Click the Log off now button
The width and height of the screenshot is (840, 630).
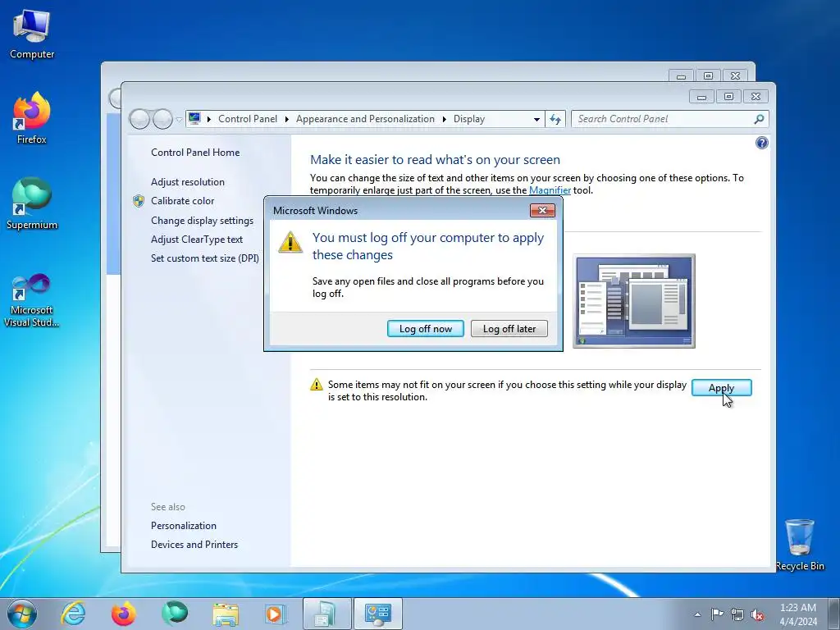point(426,328)
